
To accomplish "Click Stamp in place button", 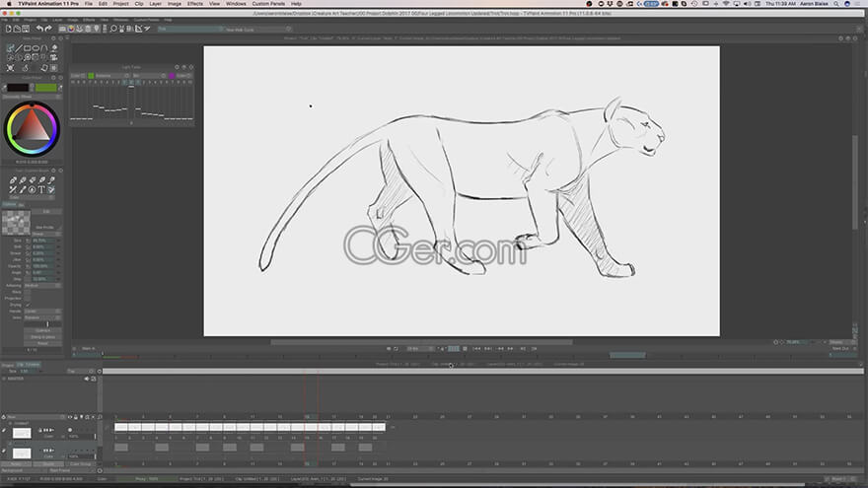I will pos(42,337).
